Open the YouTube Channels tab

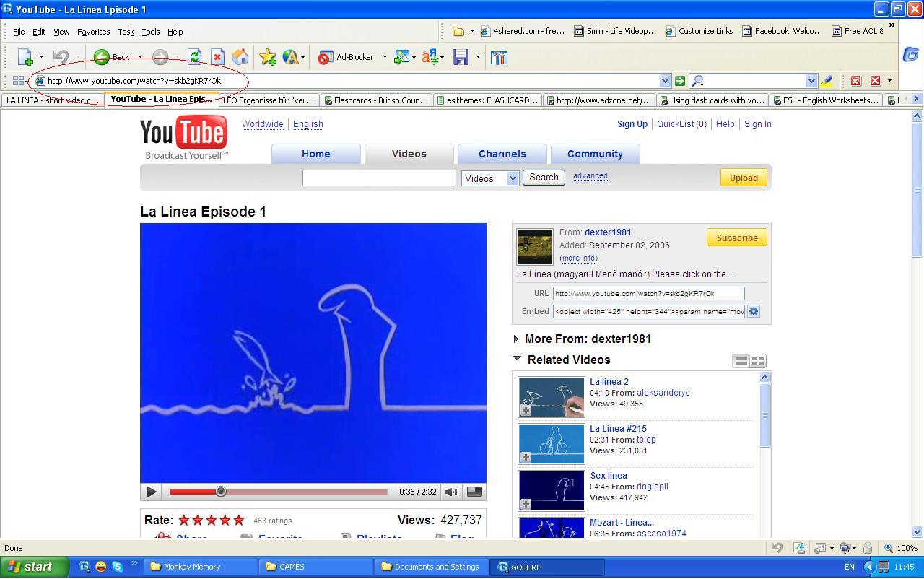(x=502, y=154)
